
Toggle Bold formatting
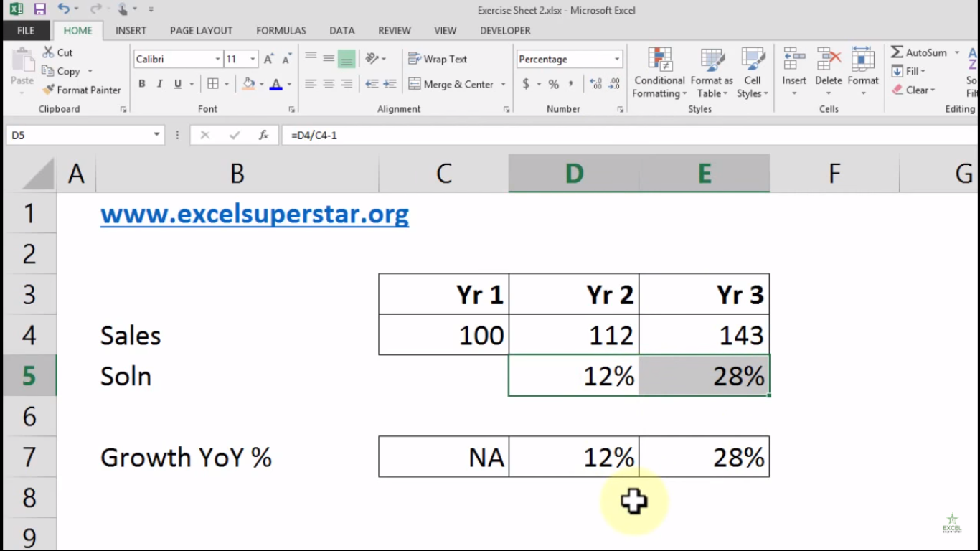pyautogui.click(x=142, y=84)
